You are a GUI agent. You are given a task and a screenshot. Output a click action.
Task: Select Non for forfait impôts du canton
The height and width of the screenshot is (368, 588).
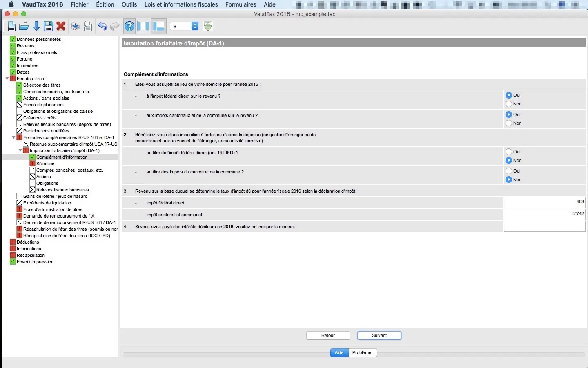coord(509,180)
